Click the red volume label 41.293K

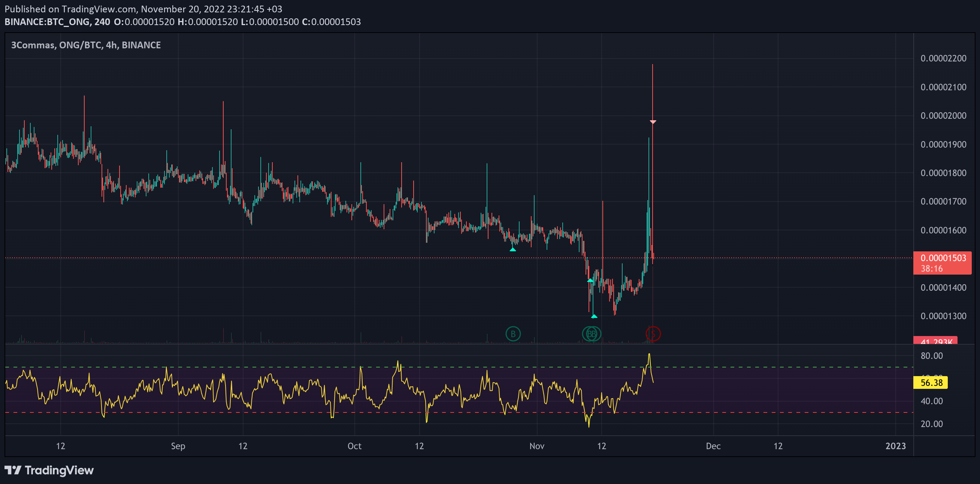[x=935, y=341]
